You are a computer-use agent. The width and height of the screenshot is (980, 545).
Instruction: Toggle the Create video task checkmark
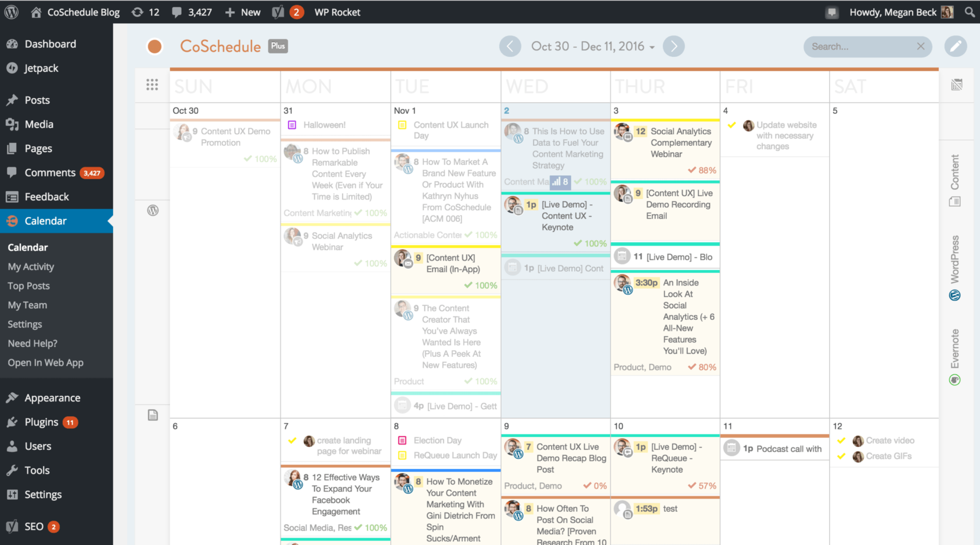(x=842, y=441)
